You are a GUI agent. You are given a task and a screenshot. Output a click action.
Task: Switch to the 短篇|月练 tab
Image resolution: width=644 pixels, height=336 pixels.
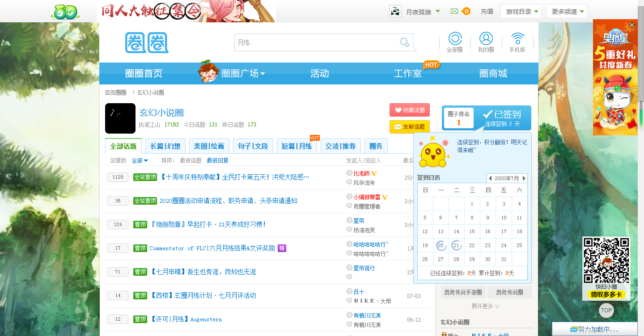click(297, 146)
